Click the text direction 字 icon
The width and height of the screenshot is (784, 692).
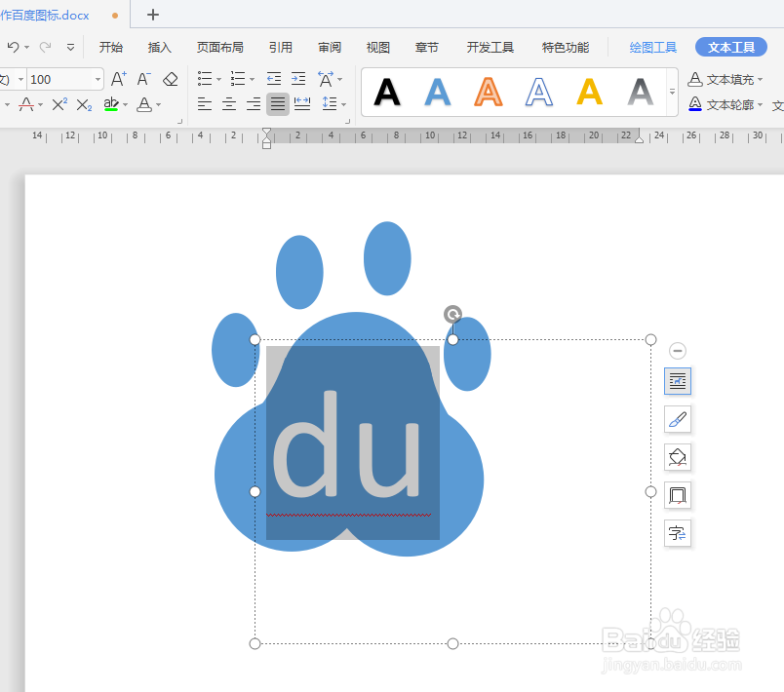point(678,533)
